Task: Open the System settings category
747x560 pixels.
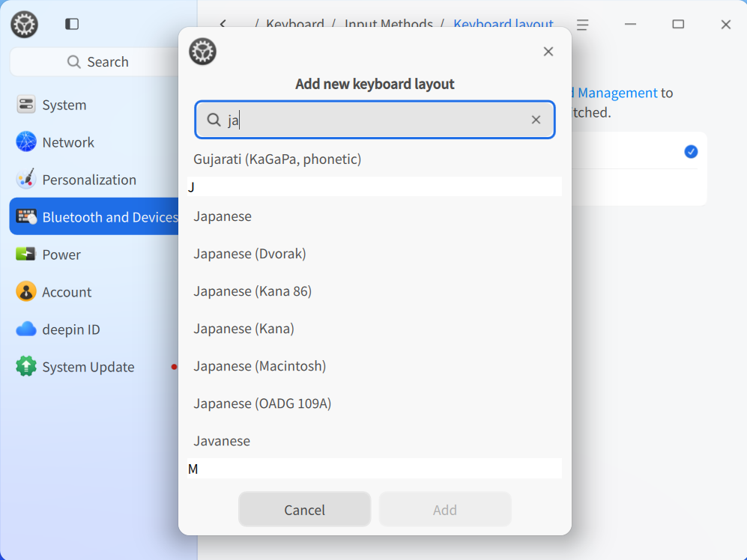Action: [x=94, y=105]
